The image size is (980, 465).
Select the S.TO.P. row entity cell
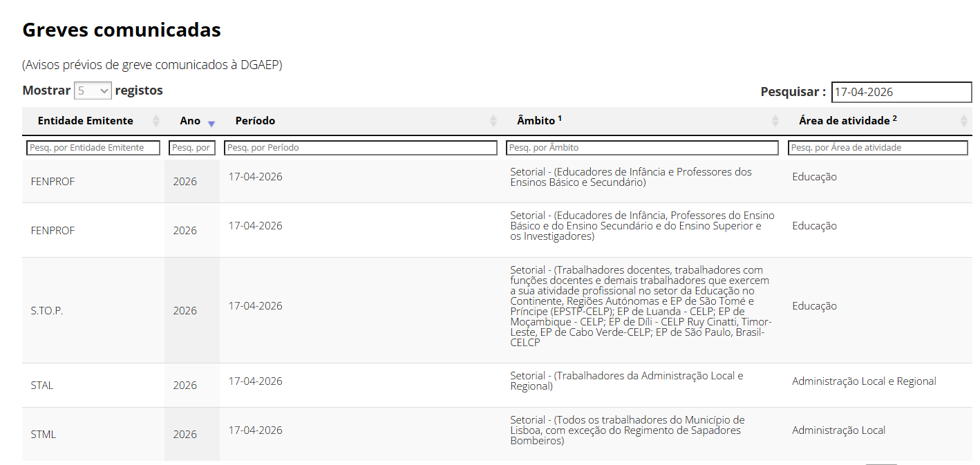47,311
